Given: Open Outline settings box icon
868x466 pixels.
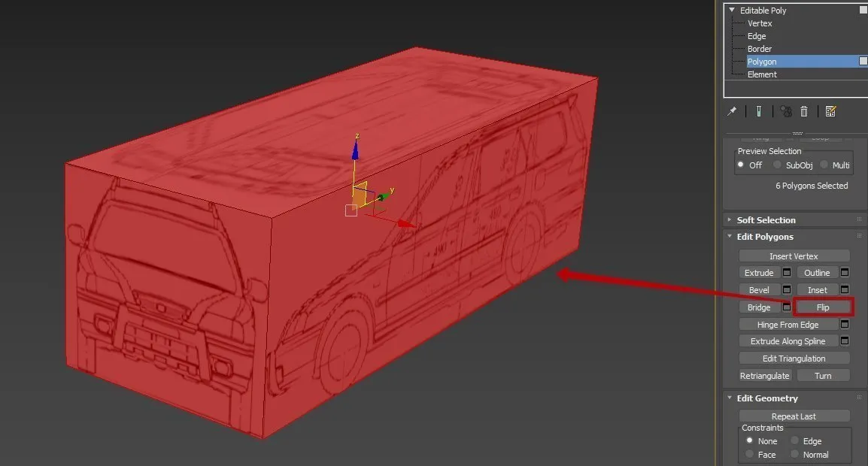Looking at the screenshot, I should click(x=845, y=273).
